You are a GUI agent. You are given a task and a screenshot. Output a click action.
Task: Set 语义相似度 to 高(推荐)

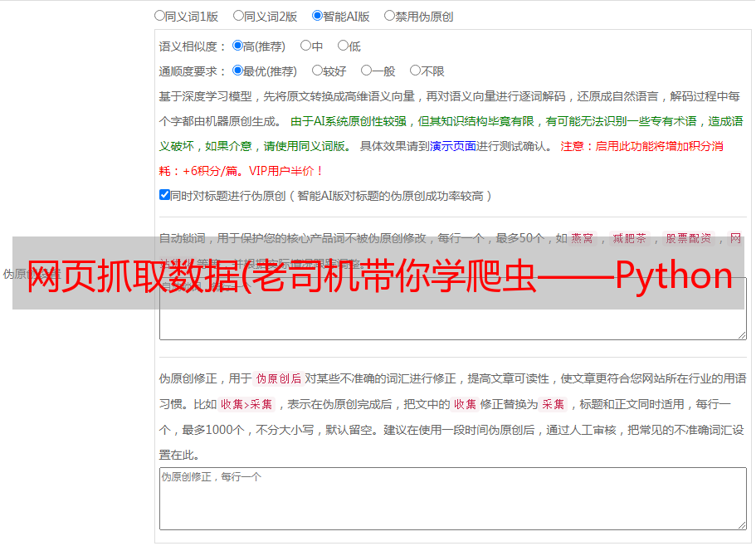(x=237, y=46)
